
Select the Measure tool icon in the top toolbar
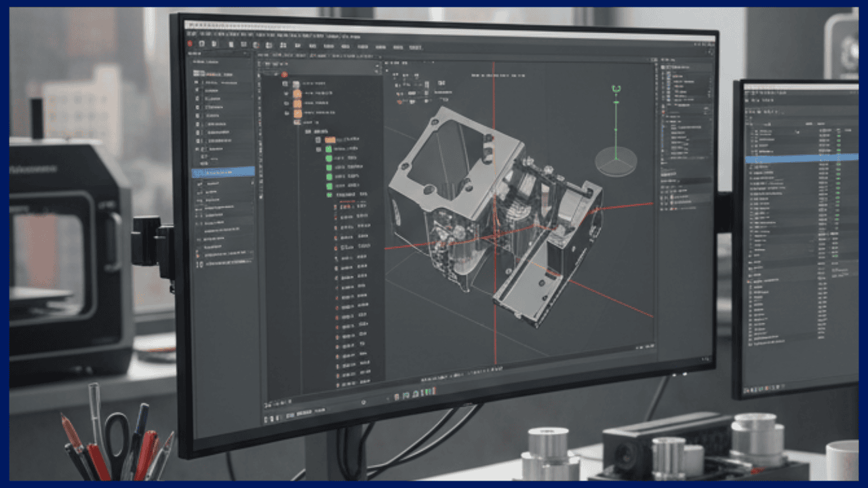coord(271,45)
